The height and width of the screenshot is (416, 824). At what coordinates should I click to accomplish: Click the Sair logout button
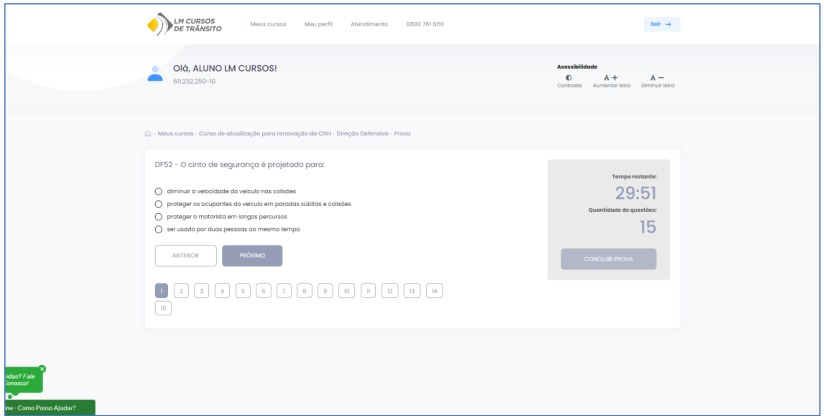662,24
